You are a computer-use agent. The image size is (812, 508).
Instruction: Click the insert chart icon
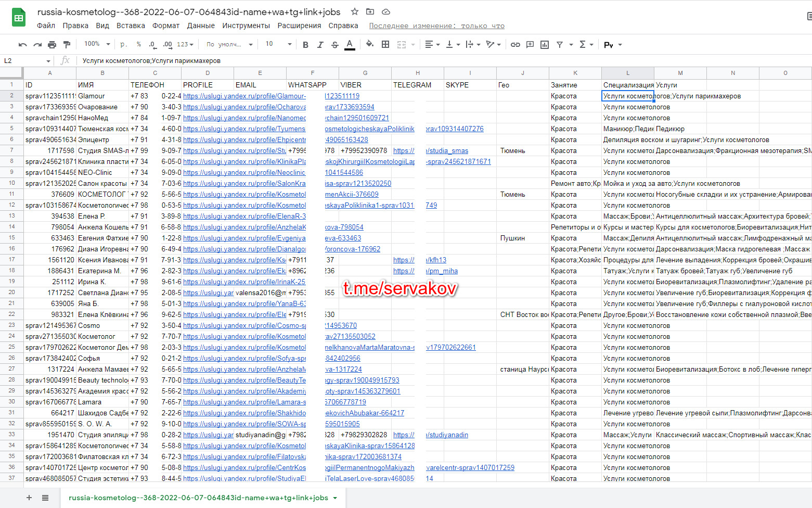[545, 45]
